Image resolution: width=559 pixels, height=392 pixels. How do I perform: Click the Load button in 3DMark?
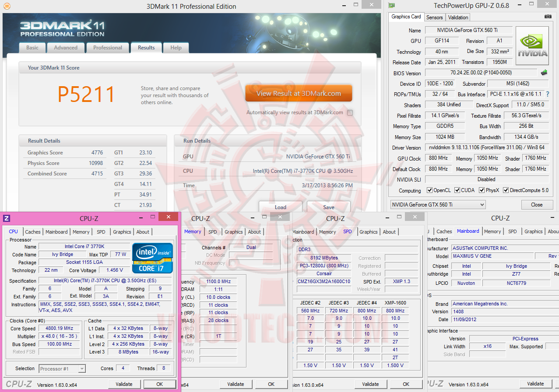tap(281, 207)
